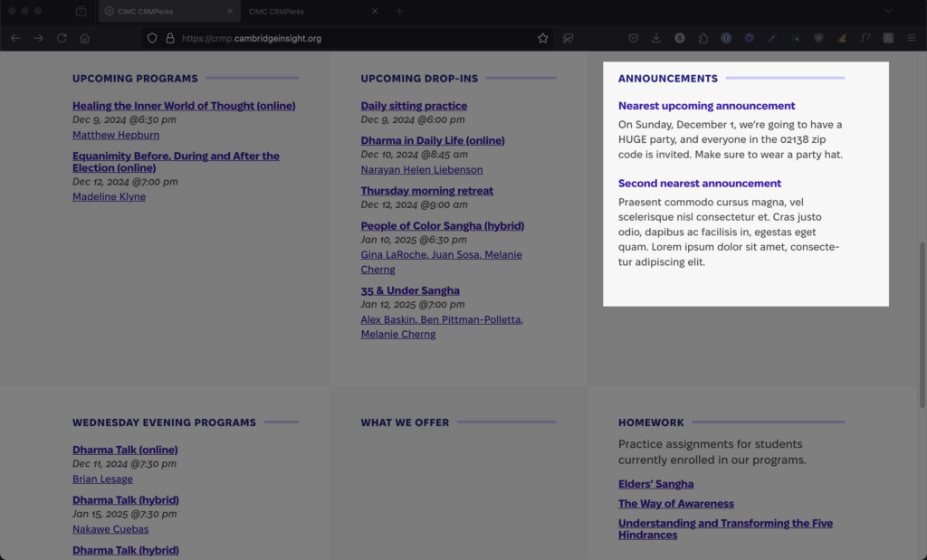Open the 1Password extension icon

(x=726, y=38)
